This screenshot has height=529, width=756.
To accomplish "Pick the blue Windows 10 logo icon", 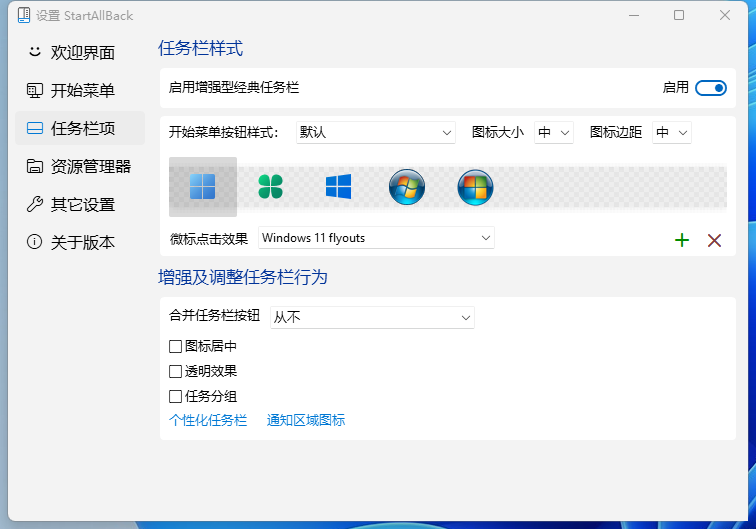I will (338, 186).
